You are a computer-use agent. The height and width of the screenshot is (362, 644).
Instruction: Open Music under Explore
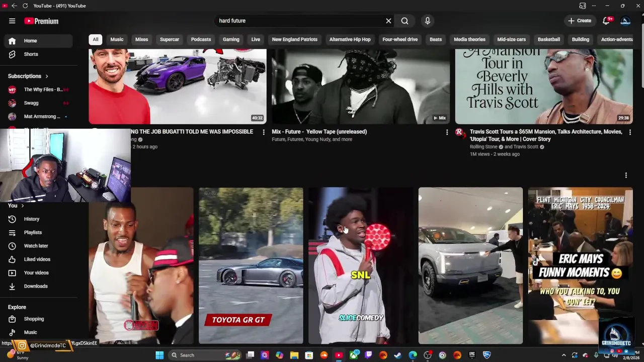click(38, 332)
